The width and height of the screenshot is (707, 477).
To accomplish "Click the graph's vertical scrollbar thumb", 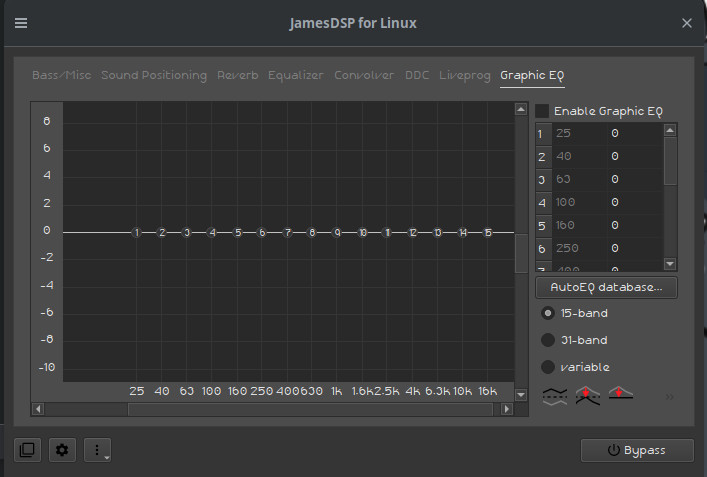I will (x=521, y=253).
